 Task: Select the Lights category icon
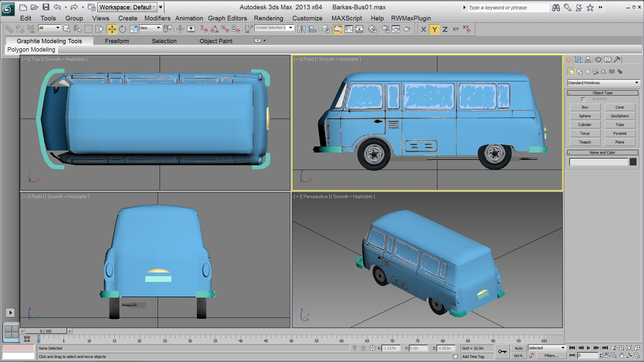[x=588, y=72]
